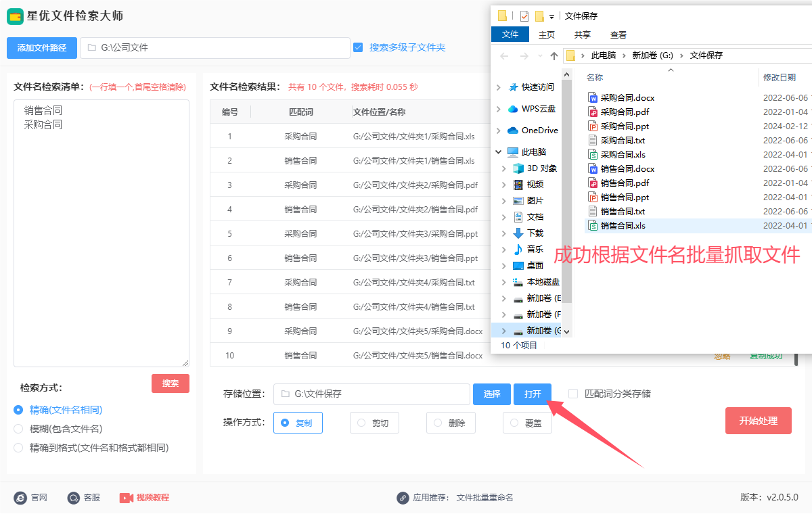Click 此电脑 breadcrumb chevron in address bar

(625, 55)
